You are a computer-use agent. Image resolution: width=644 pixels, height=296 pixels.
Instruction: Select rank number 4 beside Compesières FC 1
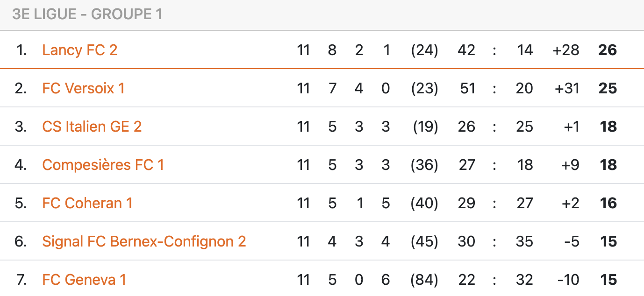pos(21,165)
